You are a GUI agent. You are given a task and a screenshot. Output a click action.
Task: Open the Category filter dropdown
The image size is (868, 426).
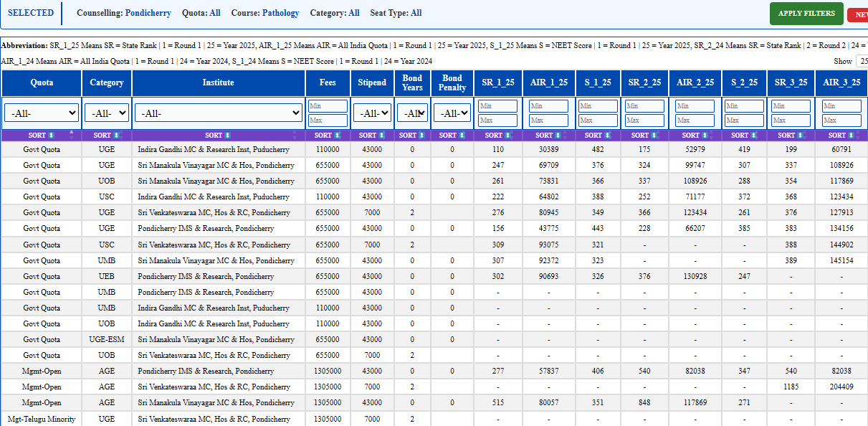coord(107,113)
